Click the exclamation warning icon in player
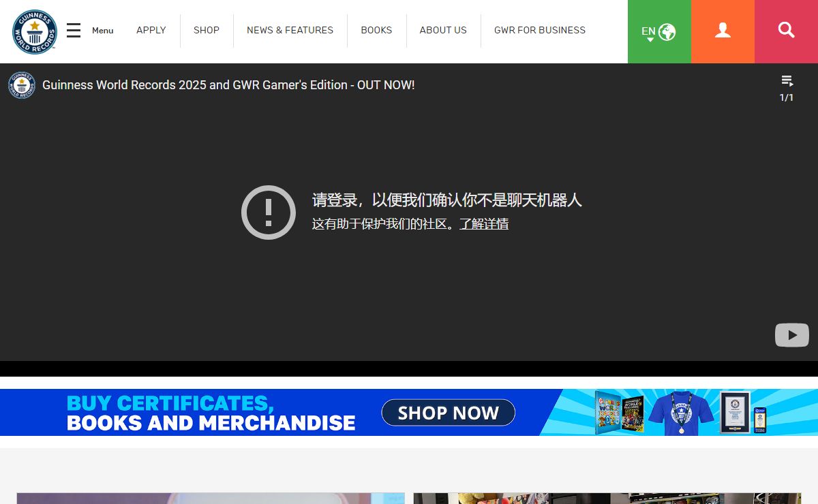 [x=269, y=212]
